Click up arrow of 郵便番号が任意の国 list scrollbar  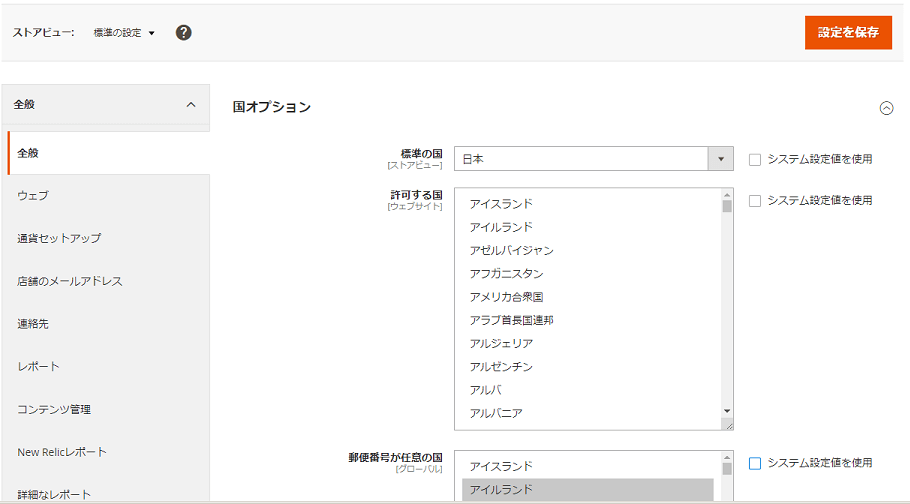point(727,458)
